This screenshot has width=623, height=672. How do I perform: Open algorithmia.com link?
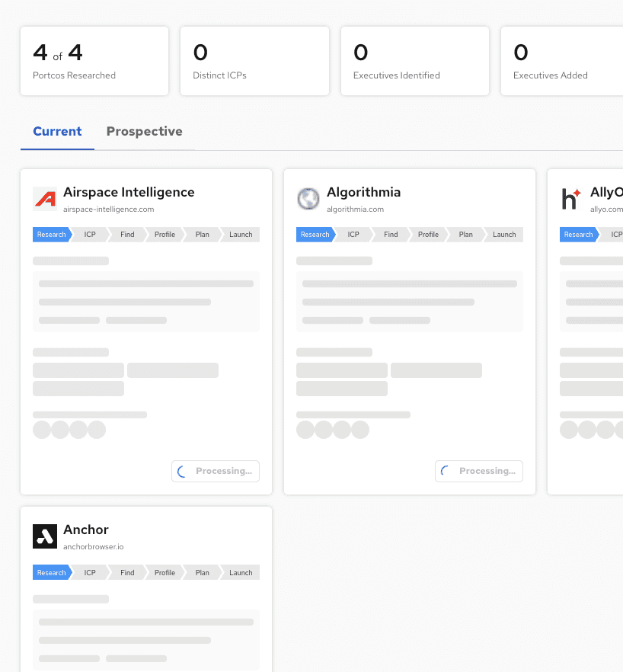(x=355, y=209)
